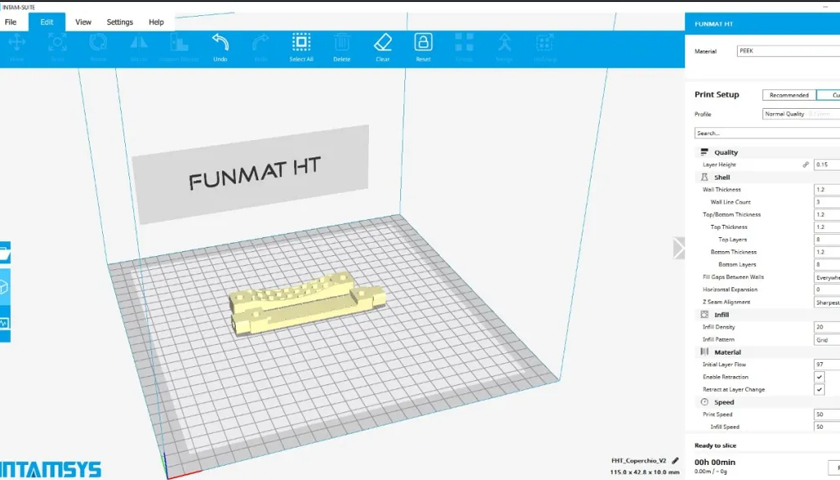Click the Delete trash icon
The width and height of the screenshot is (840, 480).
click(342, 43)
